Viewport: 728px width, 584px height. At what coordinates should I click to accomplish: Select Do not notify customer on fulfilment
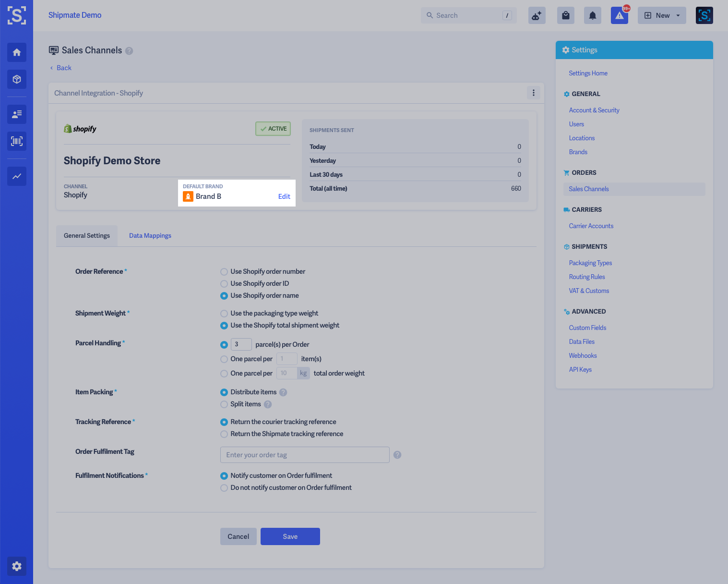pos(224,487)
